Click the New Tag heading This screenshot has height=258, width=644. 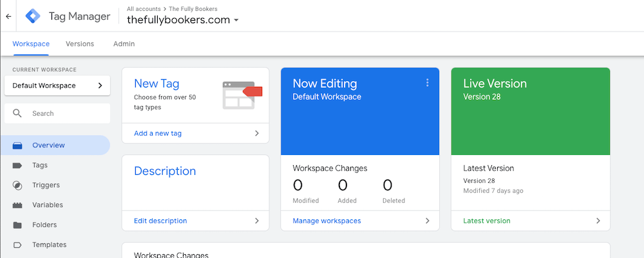click(156, 84)
